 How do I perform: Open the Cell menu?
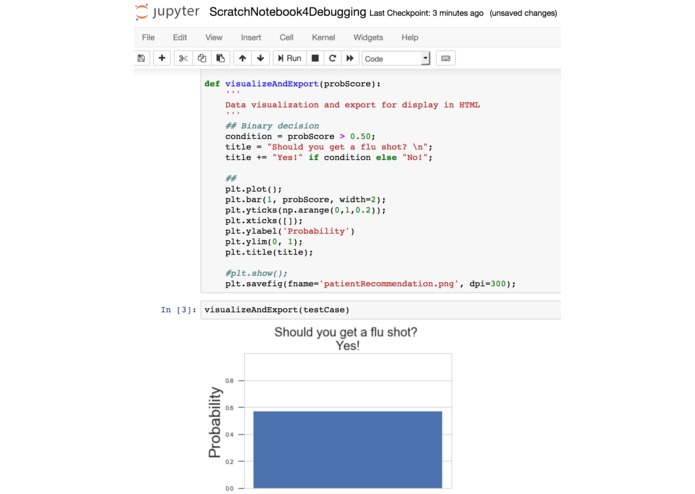(x=286, y=38)
